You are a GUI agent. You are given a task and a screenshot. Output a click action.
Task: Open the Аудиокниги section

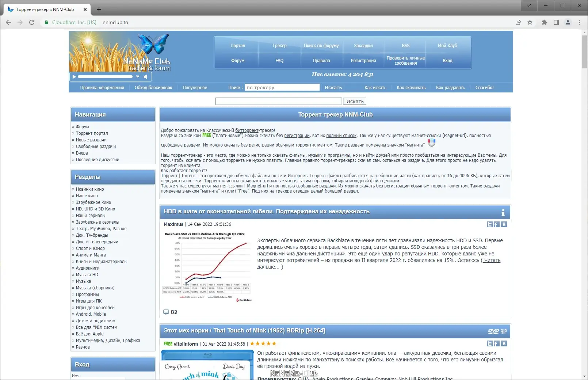point(87,268)
